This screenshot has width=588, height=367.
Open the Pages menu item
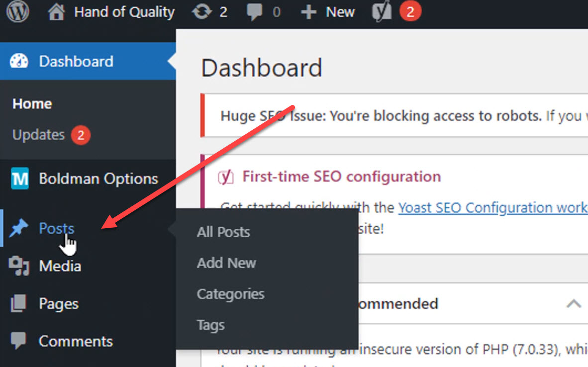[59, 304]
